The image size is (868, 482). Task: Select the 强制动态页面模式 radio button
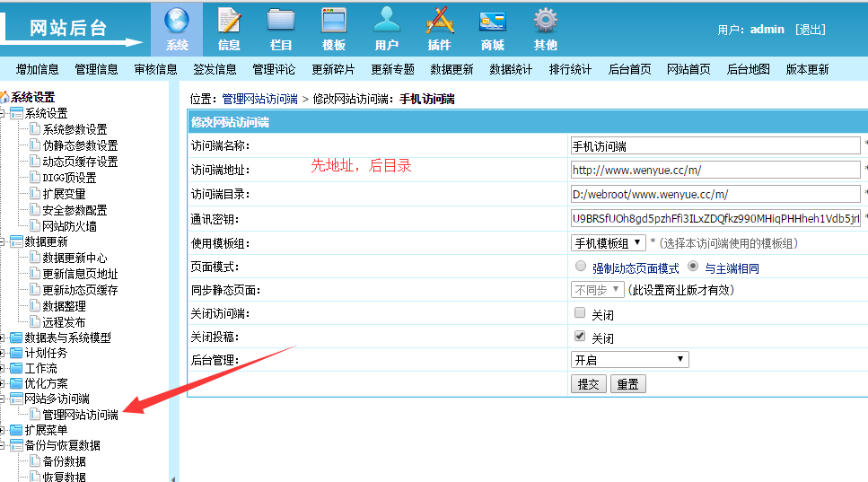(581, 267)
